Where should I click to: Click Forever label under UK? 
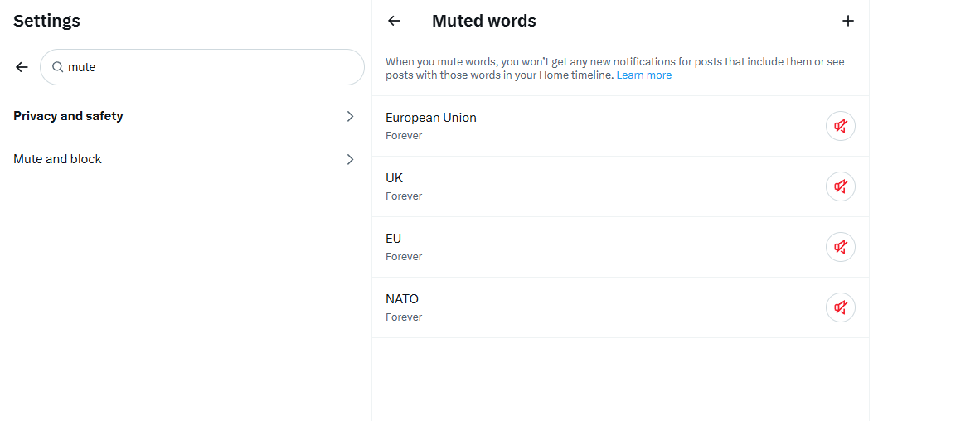point(404,196)
